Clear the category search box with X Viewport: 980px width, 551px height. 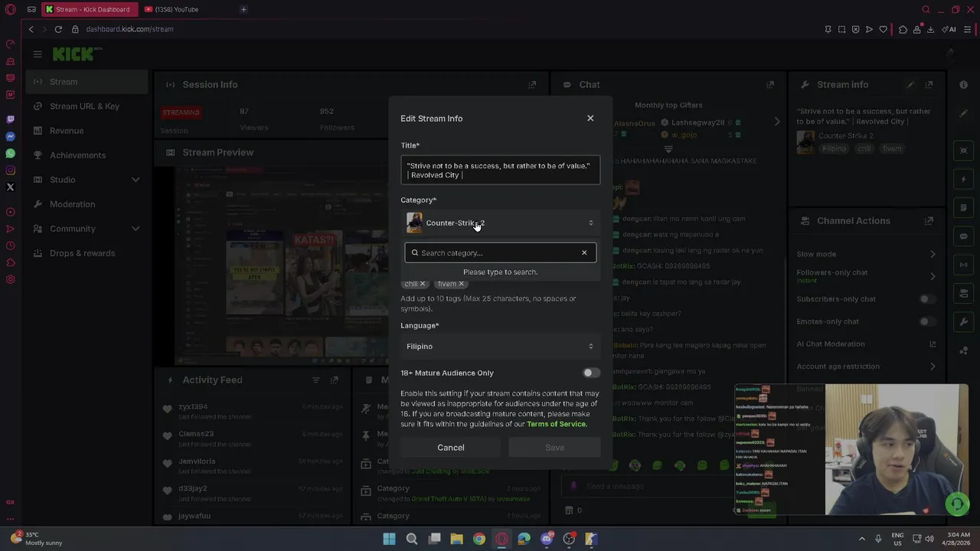(x=584, y=253)
